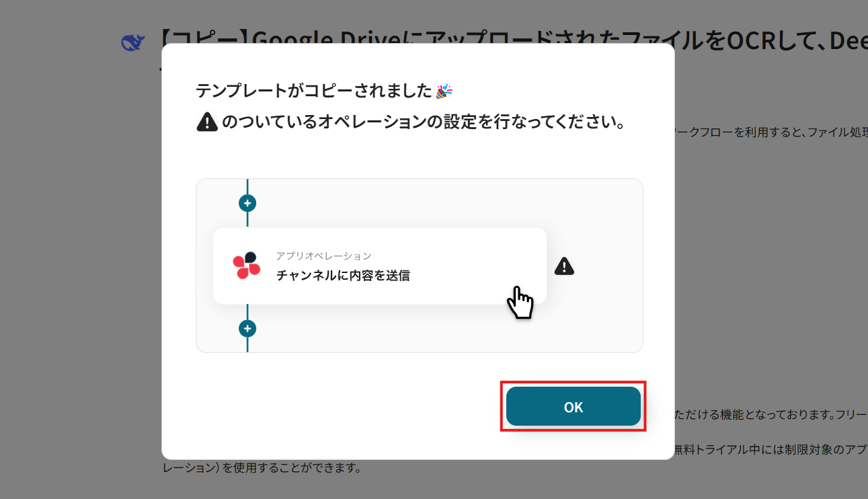868x499 pixels.
Task: Click the アプリオペレーション label
Action: pyautogui.click(x=323, y=256)
